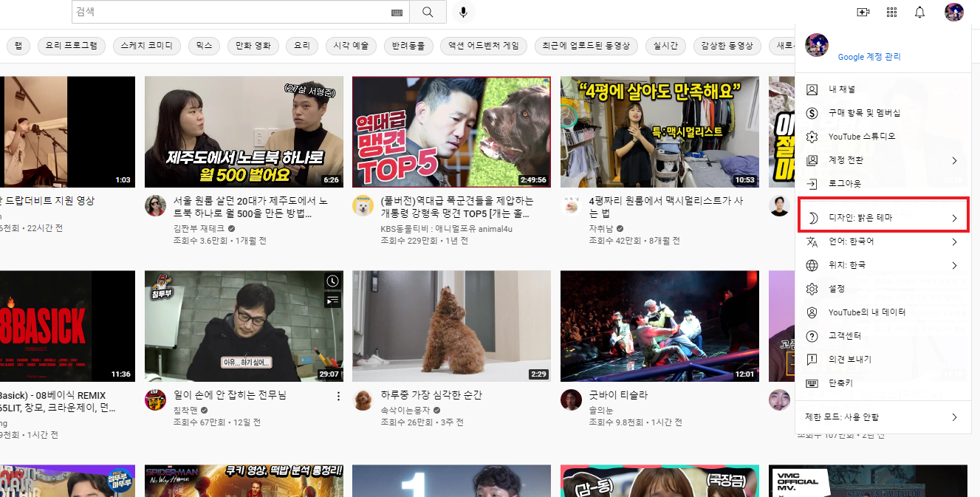Open channel name 자취남
980x497 pixels.
601,229
